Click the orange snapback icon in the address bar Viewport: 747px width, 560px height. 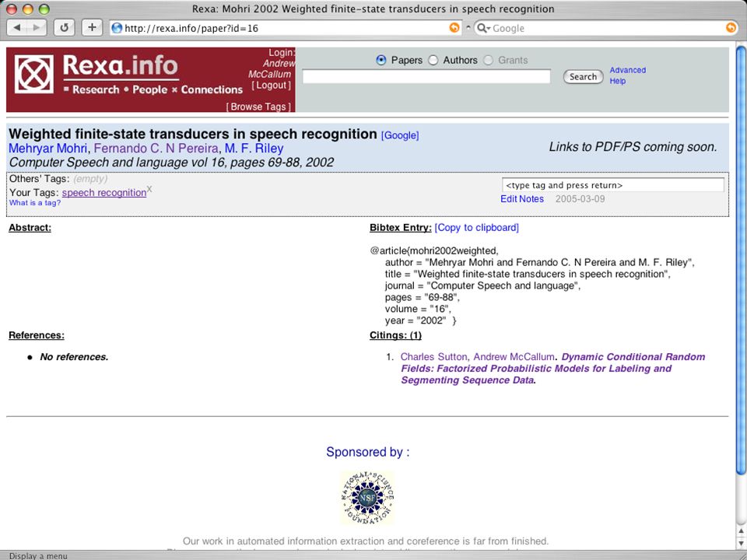coord(454,28)
